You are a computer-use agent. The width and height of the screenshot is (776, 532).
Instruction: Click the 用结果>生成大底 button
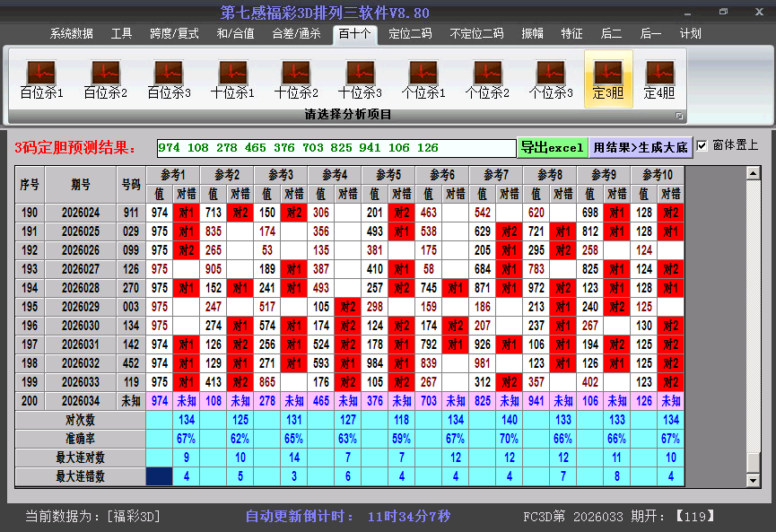[640, 147]
